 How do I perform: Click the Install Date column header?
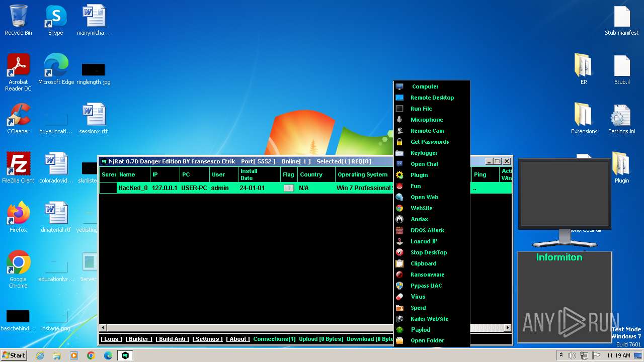pyautogui.click(x=259, y=174)
